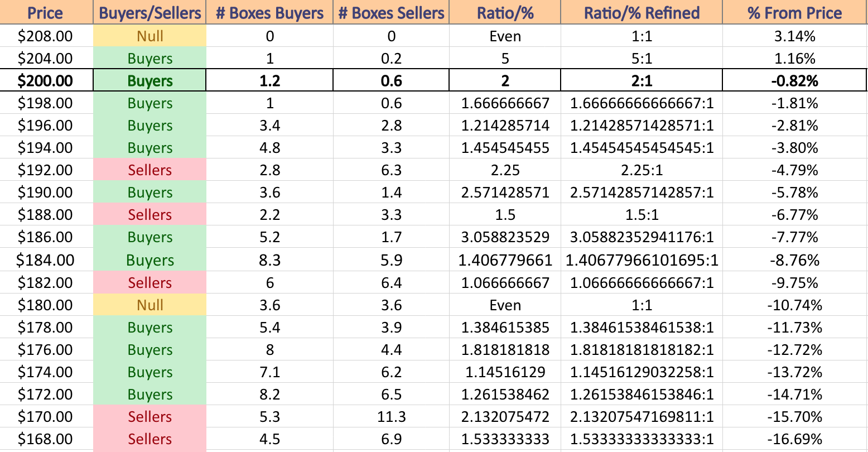Select the Buyers cell in $190.00 row

pyautogui.click(x=150, y=193)
